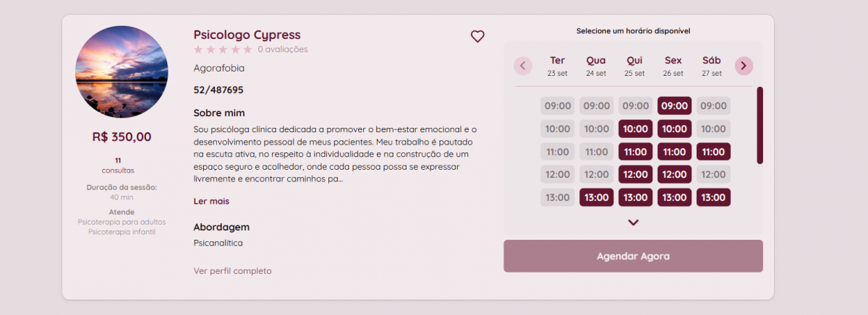Advance to next days with right arrow
This screenshot has width=868, height=315.
[x=744, y=66]
